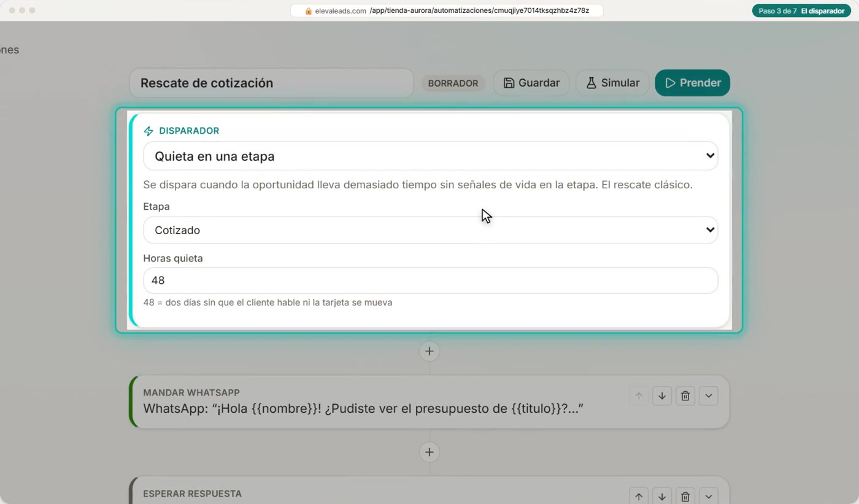Move the Mandar WhatsApp step up

[x=639, y=396]
